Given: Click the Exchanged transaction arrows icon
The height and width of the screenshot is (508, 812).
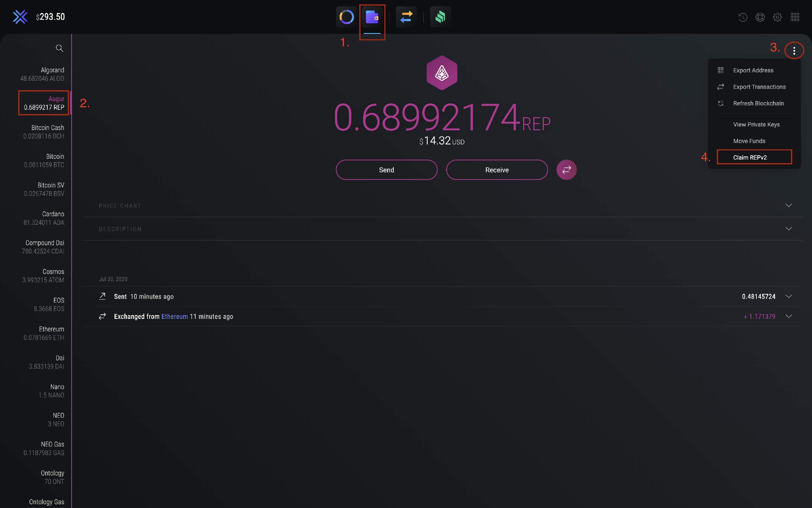Looking at the screenshot, I should pyautogui.click(x=102, y=316).
